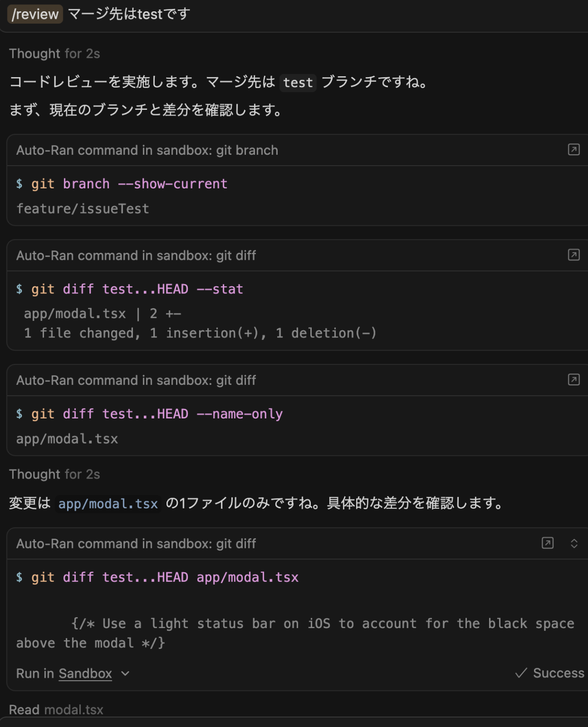This screenshot has width=588, height=727.
Task: Select the git diff test...HEAD --stat block header
Action: (x=136, y=255)
